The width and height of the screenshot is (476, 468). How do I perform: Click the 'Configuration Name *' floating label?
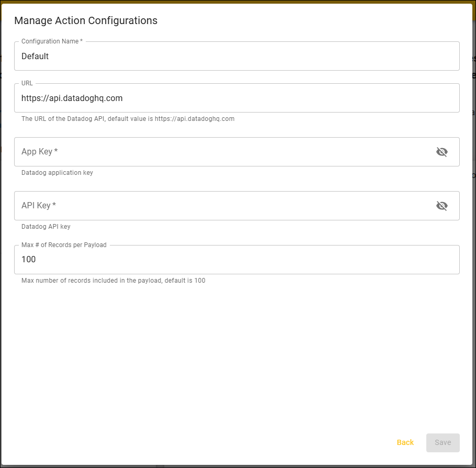[52, 41]
